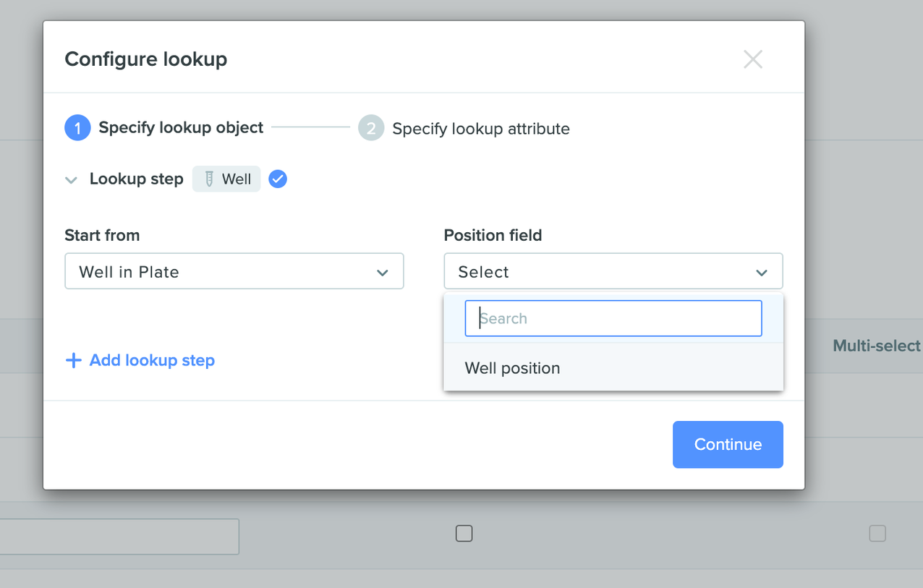923x588 pixels.
Task: Open the Start from dropdown
Action: point(234,272)
